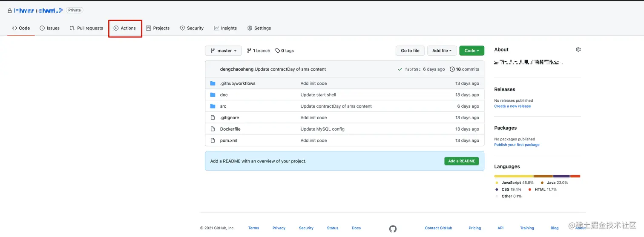
Task: Open the Add file dropdown
Action: pyautogui.click(x=442, y=51)
